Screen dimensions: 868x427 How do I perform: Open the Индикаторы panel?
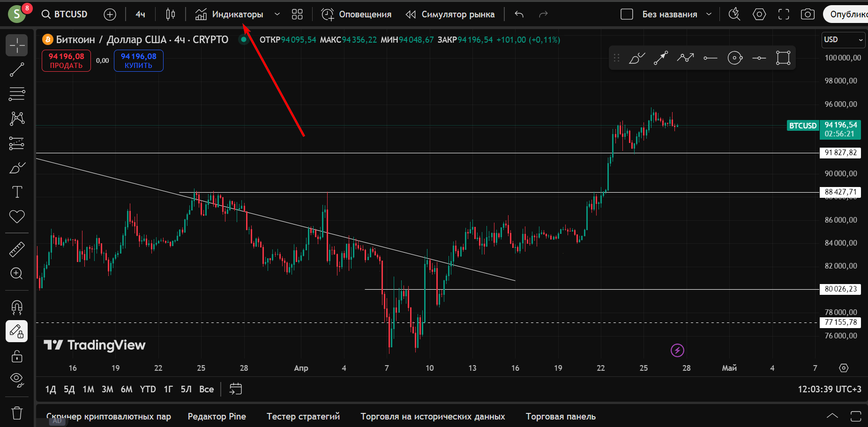(229, 15)
